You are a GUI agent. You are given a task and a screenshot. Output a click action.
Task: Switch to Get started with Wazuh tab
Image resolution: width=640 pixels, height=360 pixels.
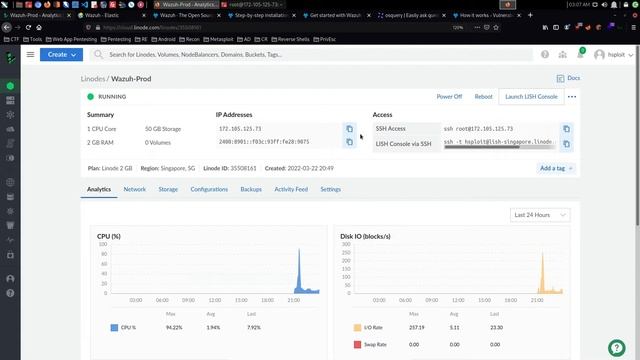336,15
